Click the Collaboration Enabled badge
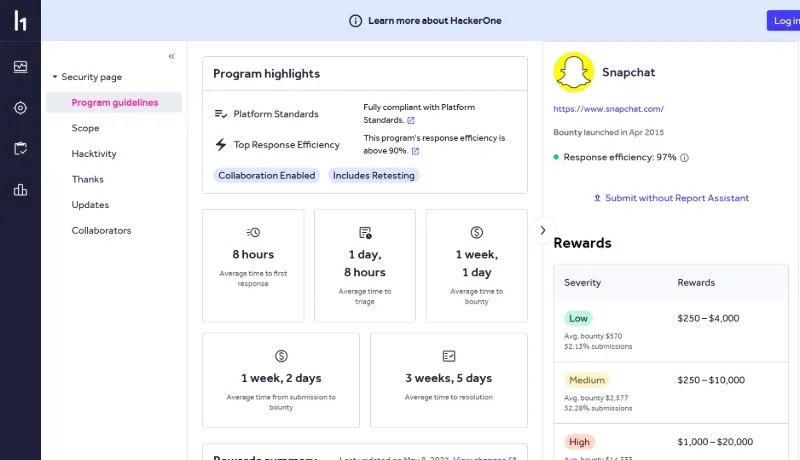800x460 pixels. point(266,175)
